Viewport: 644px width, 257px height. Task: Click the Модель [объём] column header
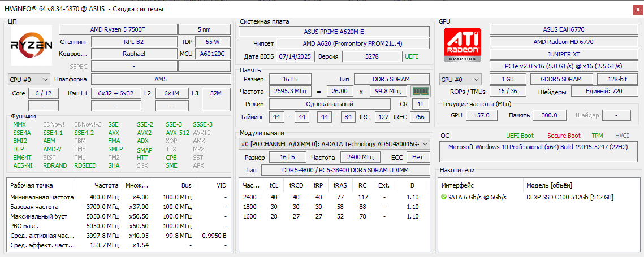tap(582, 186)
